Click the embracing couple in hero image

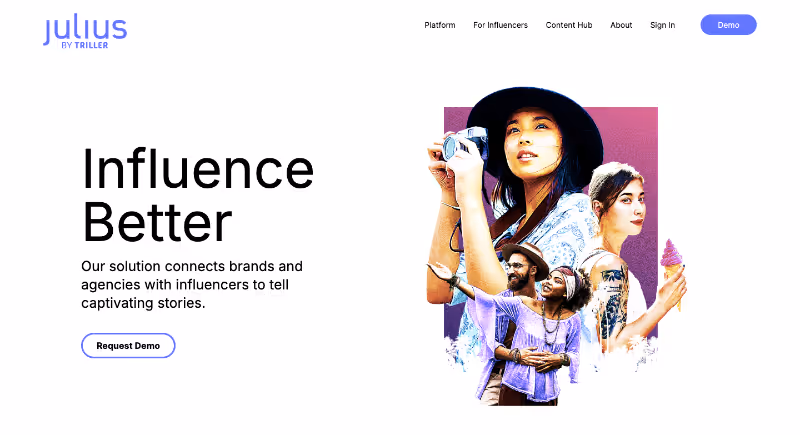tap(531, 325)
